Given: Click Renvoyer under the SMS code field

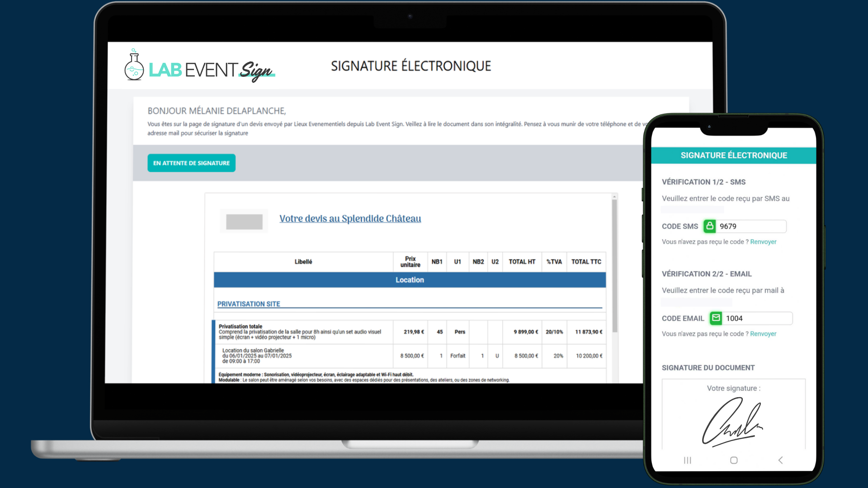Looking at the screenshot, I should (x=763, y=242).
